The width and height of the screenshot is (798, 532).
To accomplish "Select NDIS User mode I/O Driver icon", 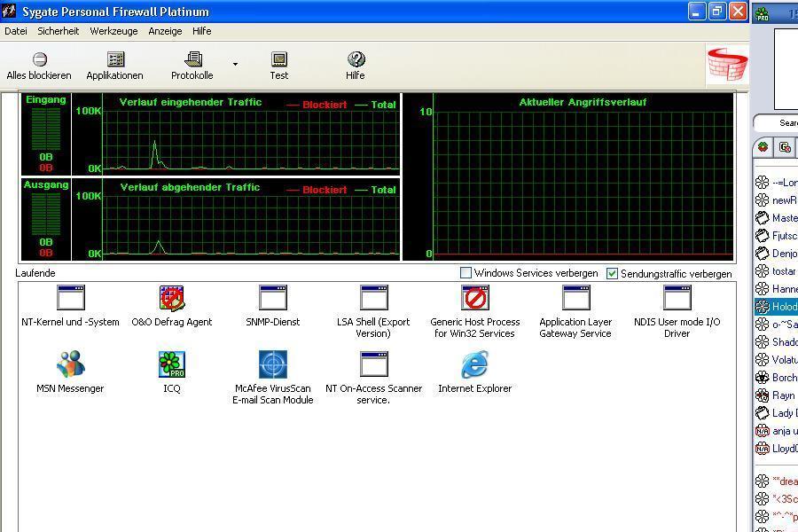I will (677, 297).
